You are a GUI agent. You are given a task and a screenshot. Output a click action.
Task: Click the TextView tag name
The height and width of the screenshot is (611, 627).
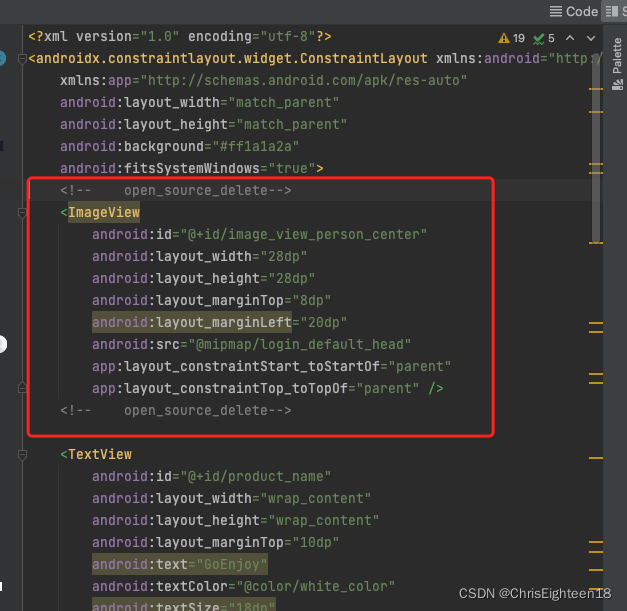100,455
